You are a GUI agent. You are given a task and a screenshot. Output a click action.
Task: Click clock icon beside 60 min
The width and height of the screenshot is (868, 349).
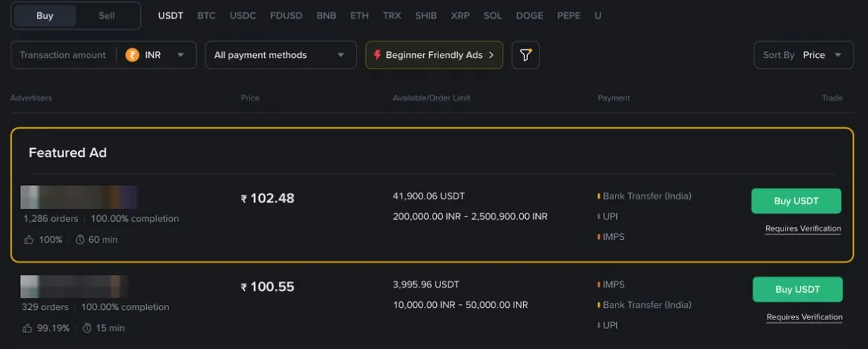[x=80, y=239]
